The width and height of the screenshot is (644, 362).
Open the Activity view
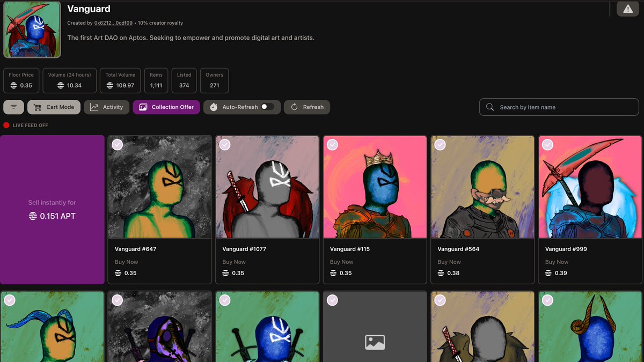[x=106, y=107]
